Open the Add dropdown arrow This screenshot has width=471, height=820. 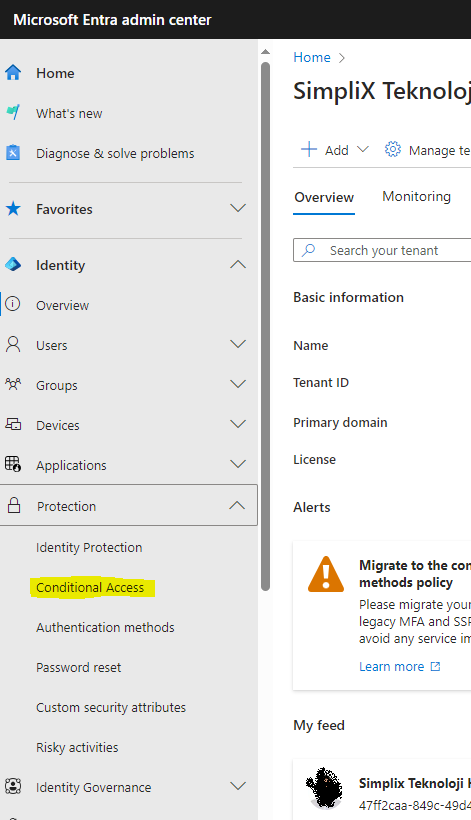[363, 150]
